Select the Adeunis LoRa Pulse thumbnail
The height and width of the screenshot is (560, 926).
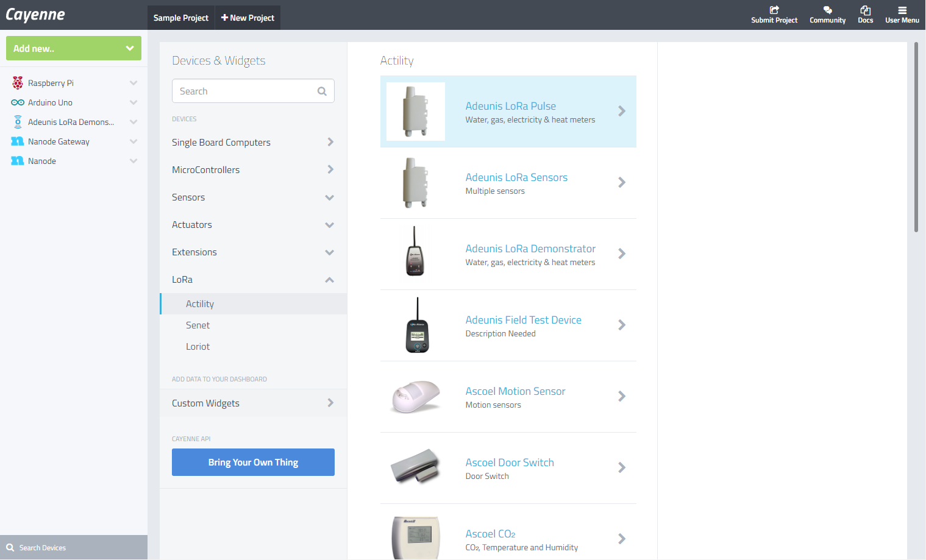tap(416, 112)
